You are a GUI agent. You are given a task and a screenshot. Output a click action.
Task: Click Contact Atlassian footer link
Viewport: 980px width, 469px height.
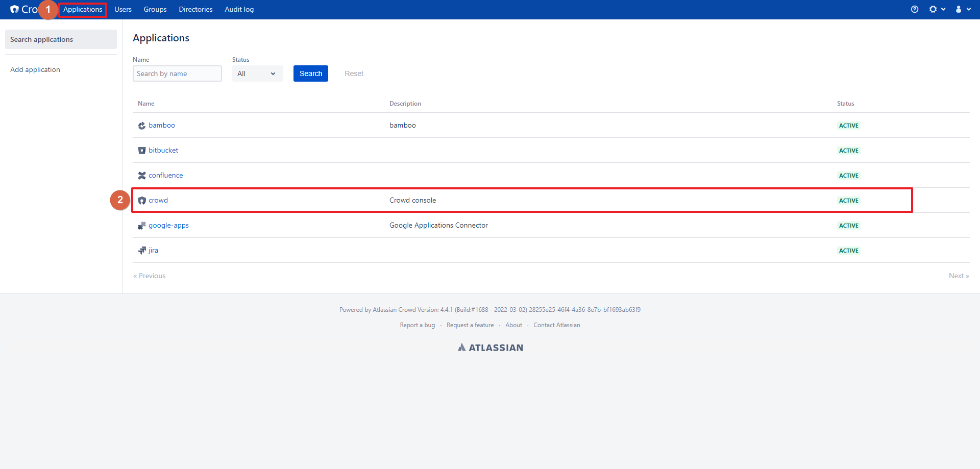(557, 325)
